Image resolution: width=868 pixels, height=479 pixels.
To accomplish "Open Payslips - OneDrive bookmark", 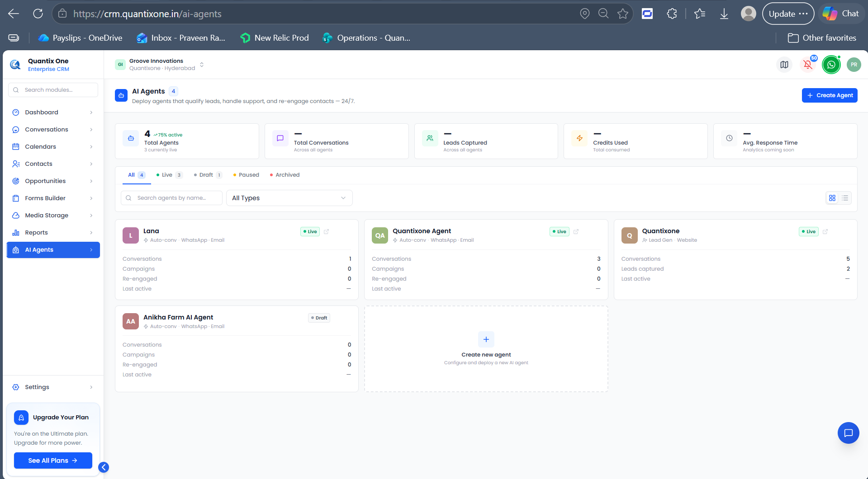I will tap(80, 38).
